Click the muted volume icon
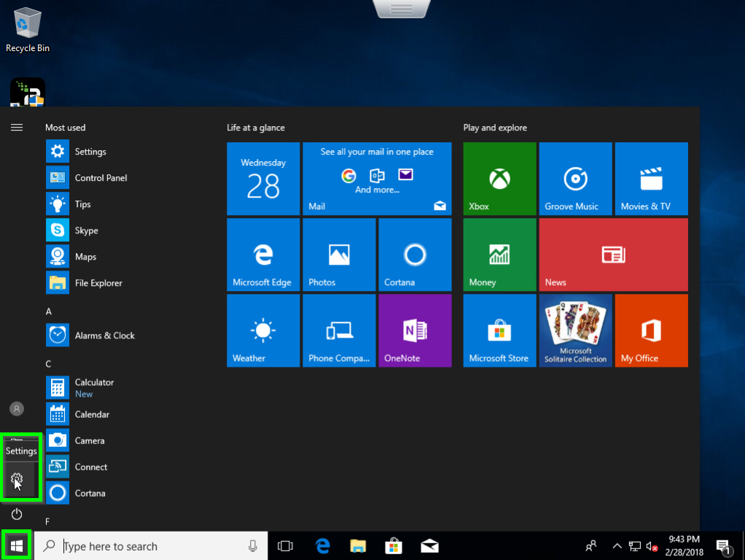 pos(652,546)
